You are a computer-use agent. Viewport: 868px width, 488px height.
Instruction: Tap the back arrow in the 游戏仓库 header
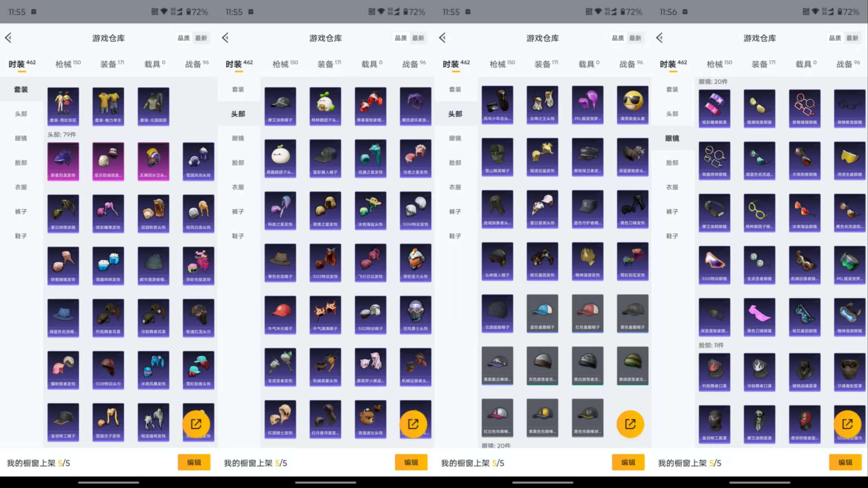[8, 38]
